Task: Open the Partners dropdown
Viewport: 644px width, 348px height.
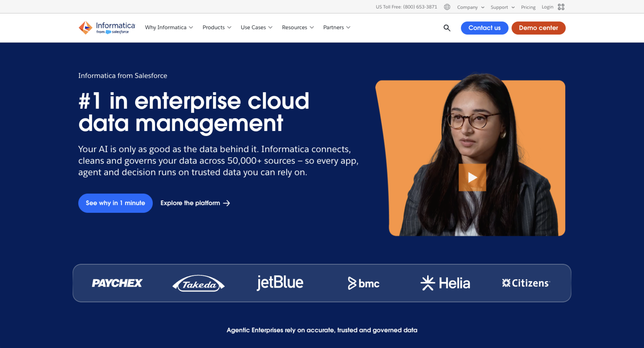Action: (337, 27)
